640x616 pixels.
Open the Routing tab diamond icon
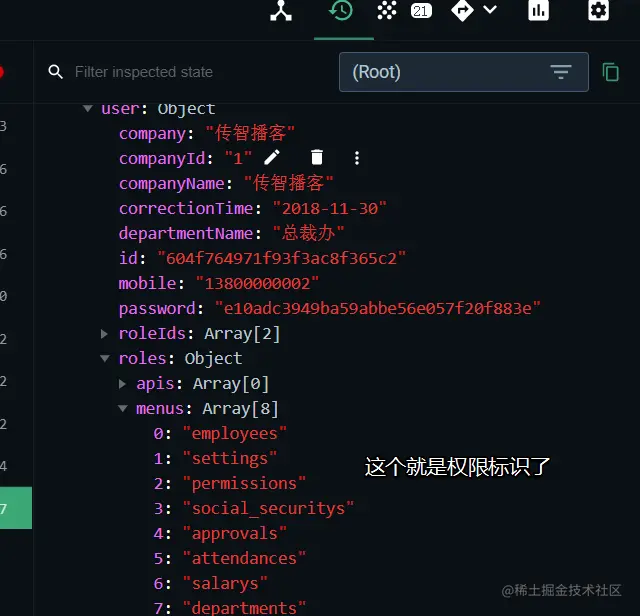462,10
